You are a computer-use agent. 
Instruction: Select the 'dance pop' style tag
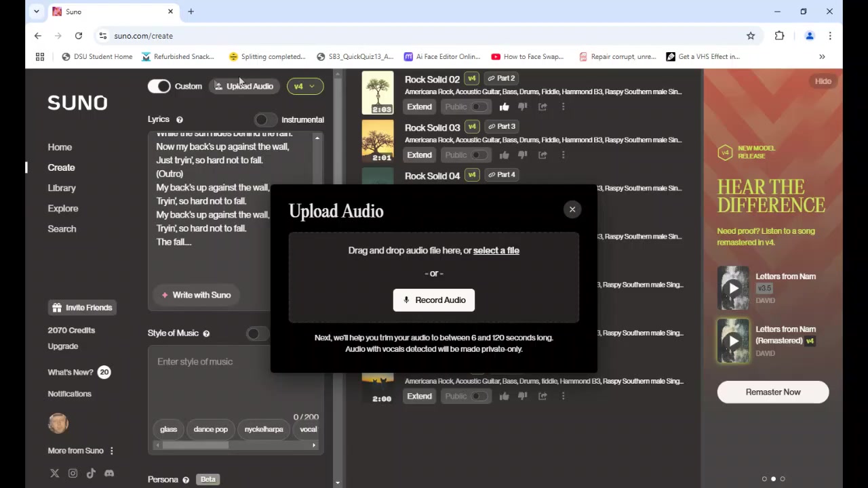point(211,429)
